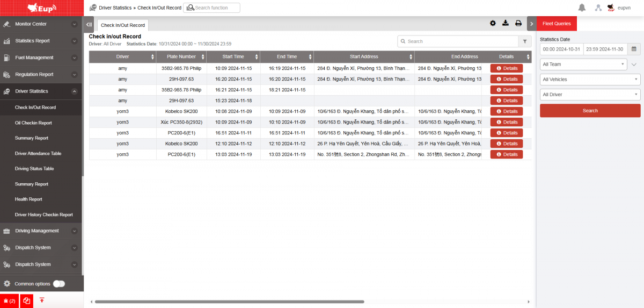Collapse the left sidebar panel
Viewport: 644px width, 308px height.
click(89, 24)
